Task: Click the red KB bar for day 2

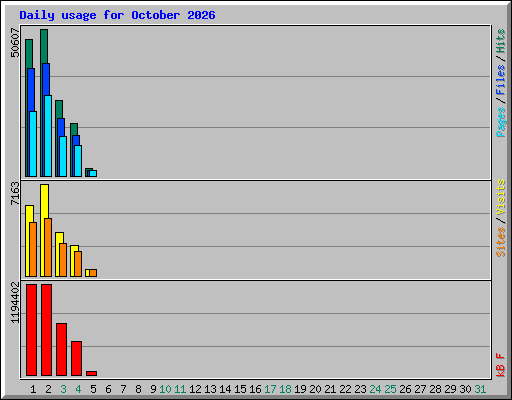Action: [x=46, y=330]
